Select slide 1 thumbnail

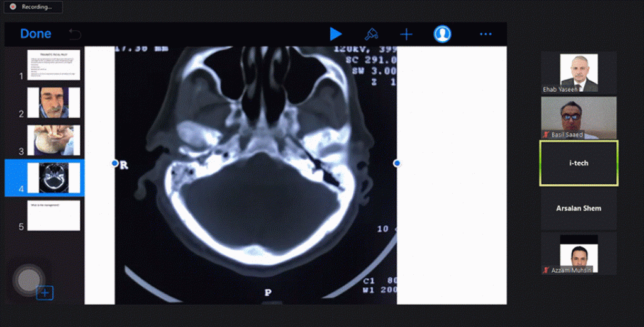(53, 65)
